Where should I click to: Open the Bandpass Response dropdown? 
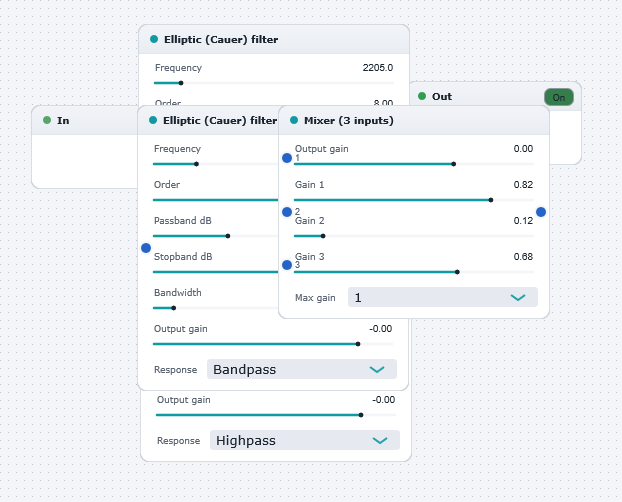(x=302, y=369)
